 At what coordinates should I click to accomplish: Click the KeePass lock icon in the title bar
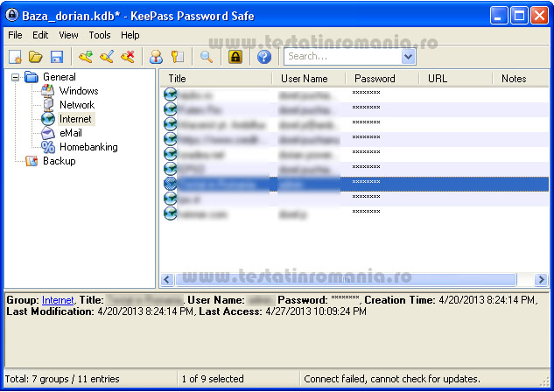(x=12, y=15)
